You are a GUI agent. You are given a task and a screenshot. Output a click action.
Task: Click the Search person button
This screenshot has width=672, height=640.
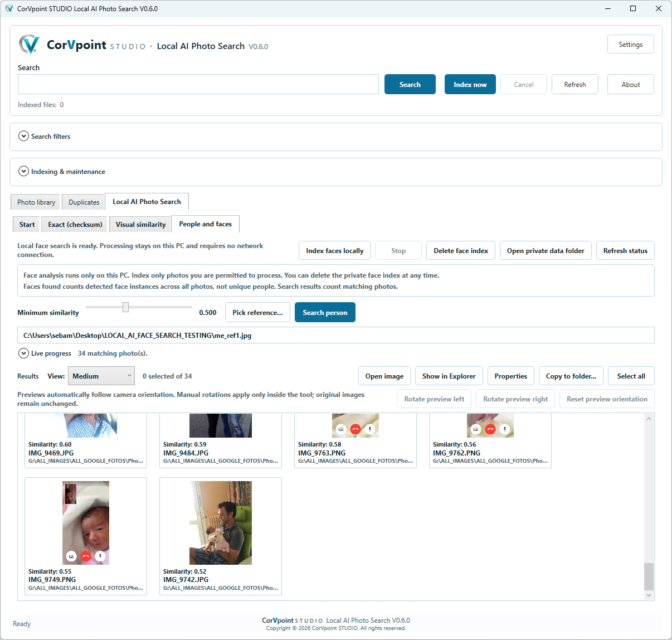coord(325,312)
